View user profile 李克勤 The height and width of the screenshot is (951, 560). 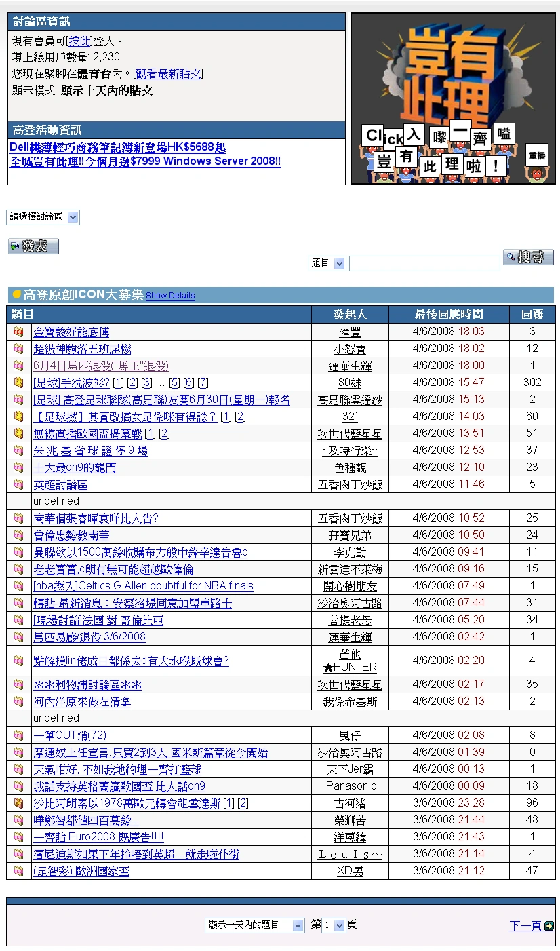[350, 553]
